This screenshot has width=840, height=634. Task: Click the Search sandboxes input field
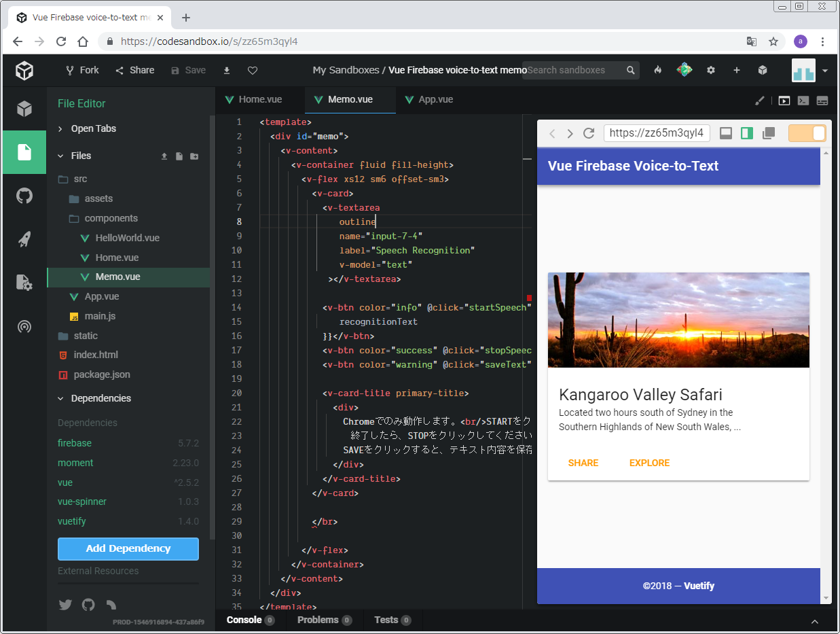pos(574,70)
